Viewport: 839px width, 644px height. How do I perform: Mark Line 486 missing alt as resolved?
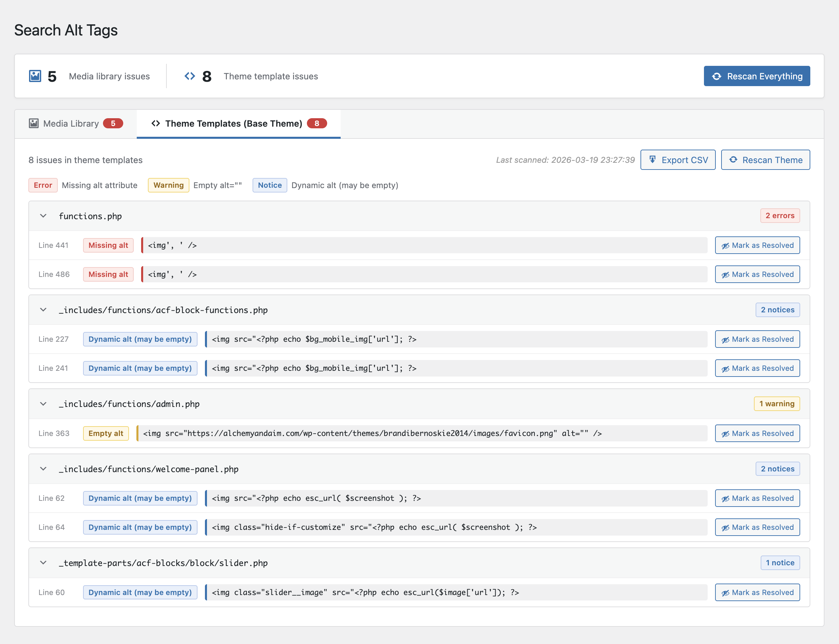[757, 274]
